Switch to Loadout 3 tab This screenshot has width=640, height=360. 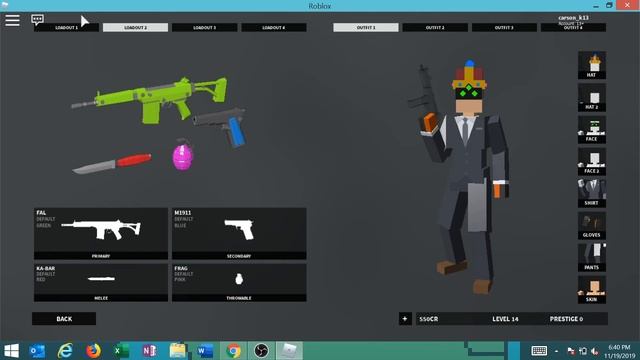click(204, 27)
